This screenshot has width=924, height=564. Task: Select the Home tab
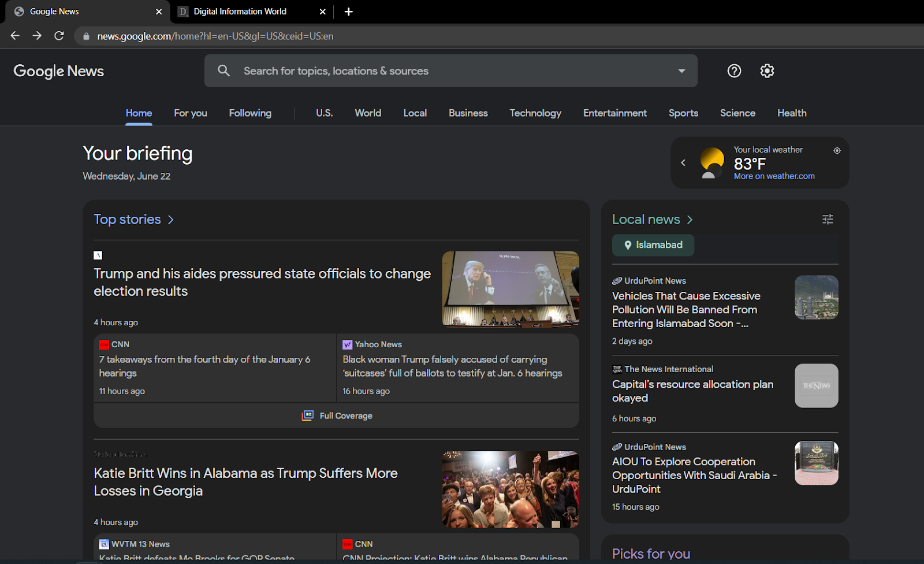139,113
